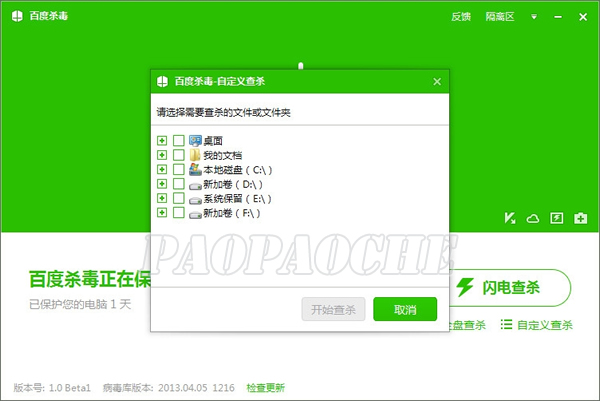Start the 闪电查杀 lightning scan

tap(511, 288)
